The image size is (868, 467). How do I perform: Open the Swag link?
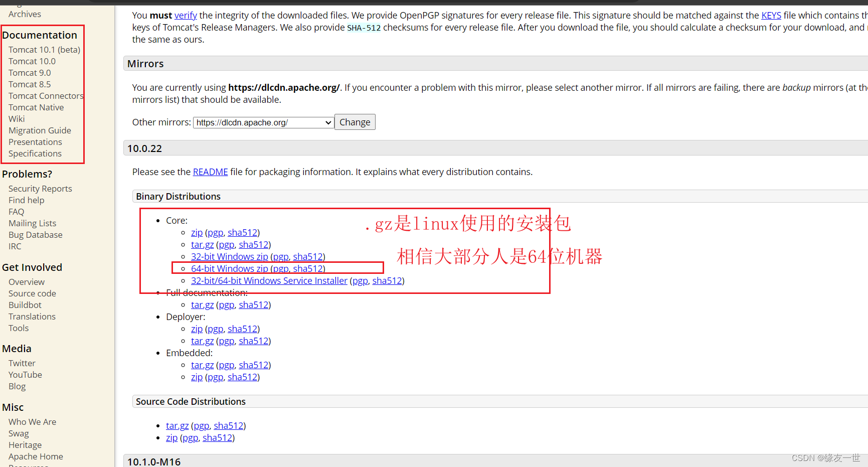pyautogui.click(x=19, y=433)
